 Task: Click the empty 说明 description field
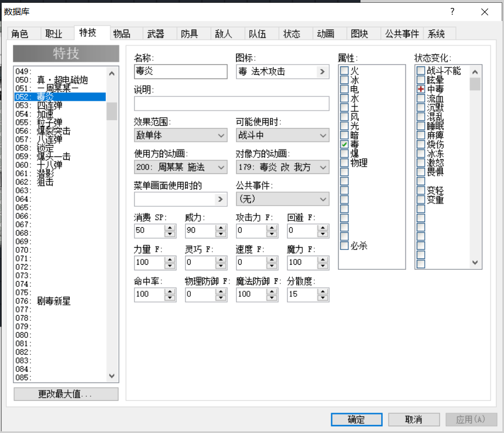point(232,104)
